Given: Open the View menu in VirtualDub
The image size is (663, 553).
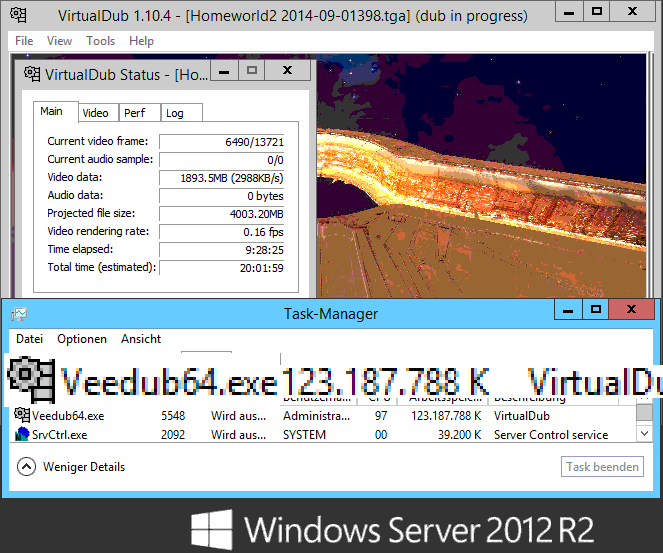Looking at the screenshot, I should tap(60, 41).
